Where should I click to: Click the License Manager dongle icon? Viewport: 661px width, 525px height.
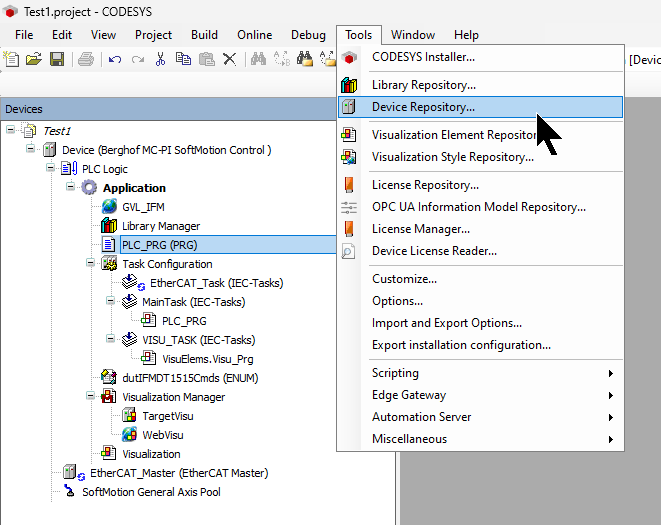[x=349, y=229]
